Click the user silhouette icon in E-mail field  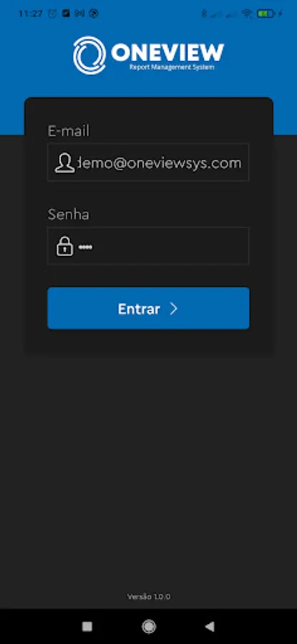[64, 163]
